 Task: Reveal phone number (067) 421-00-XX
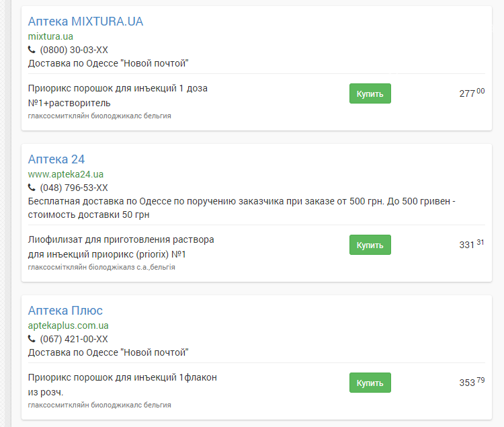point(74,339)
